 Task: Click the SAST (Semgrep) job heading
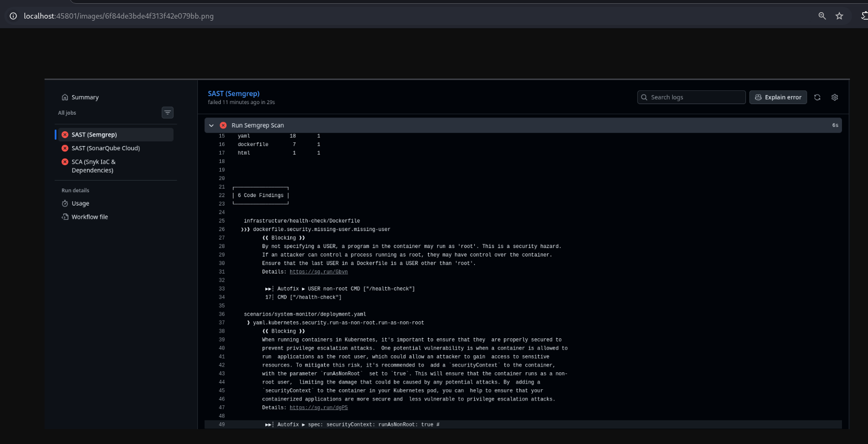pos(233,93)
